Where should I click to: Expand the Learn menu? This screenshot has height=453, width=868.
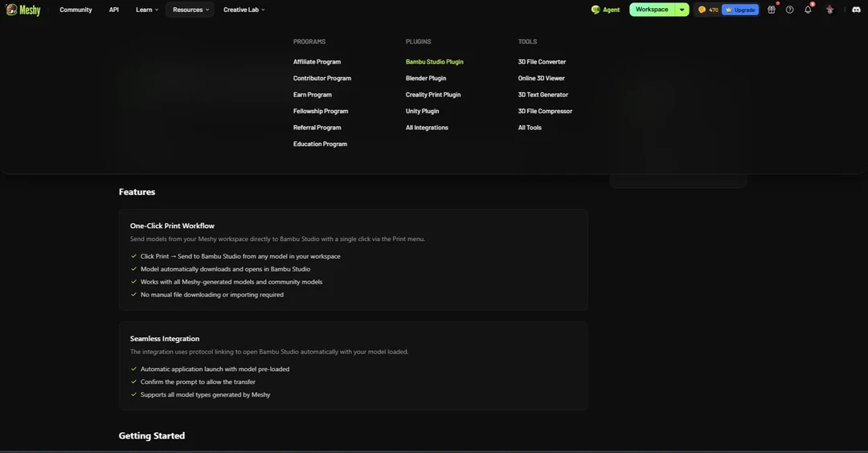pyautogui.click(x=147, y=10)
